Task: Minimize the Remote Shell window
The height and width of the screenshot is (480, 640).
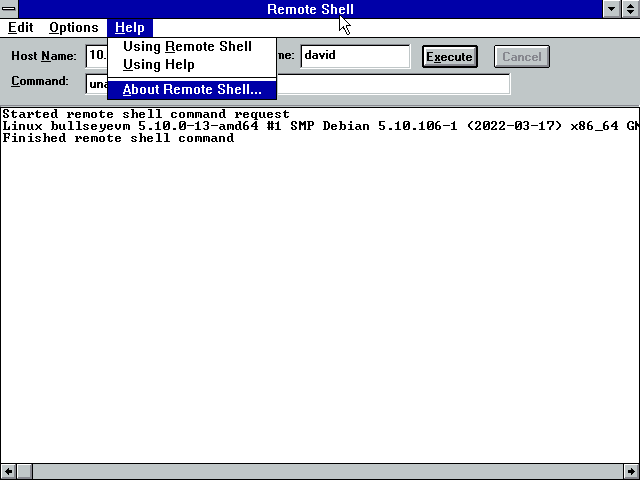Action: click(611, 9)
